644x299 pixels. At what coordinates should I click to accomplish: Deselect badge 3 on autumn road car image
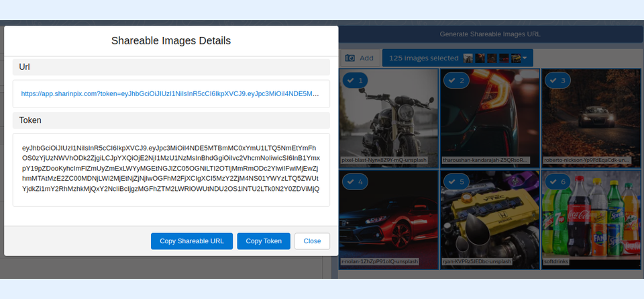(556, 81)
